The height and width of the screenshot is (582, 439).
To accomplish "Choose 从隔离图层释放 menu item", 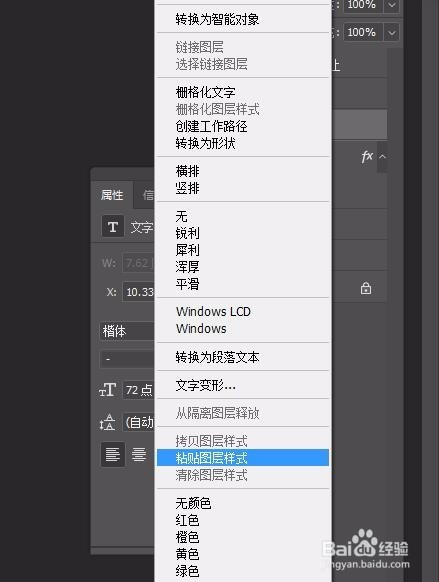I will 243,413.
